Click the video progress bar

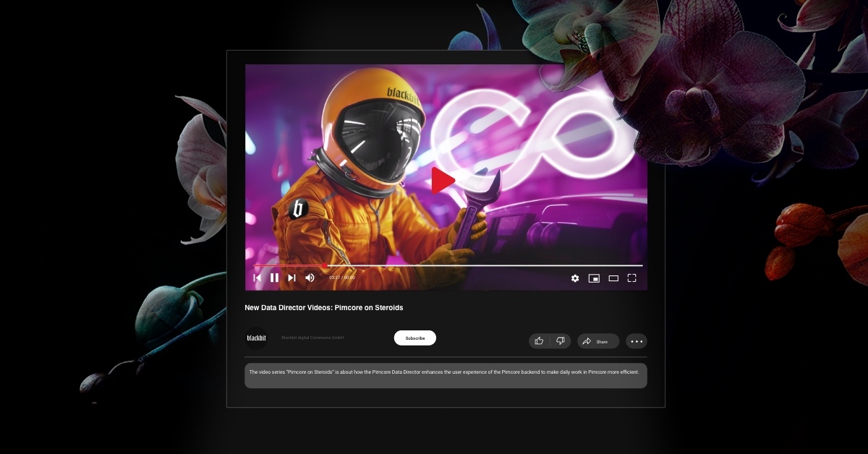coord(447,266)
